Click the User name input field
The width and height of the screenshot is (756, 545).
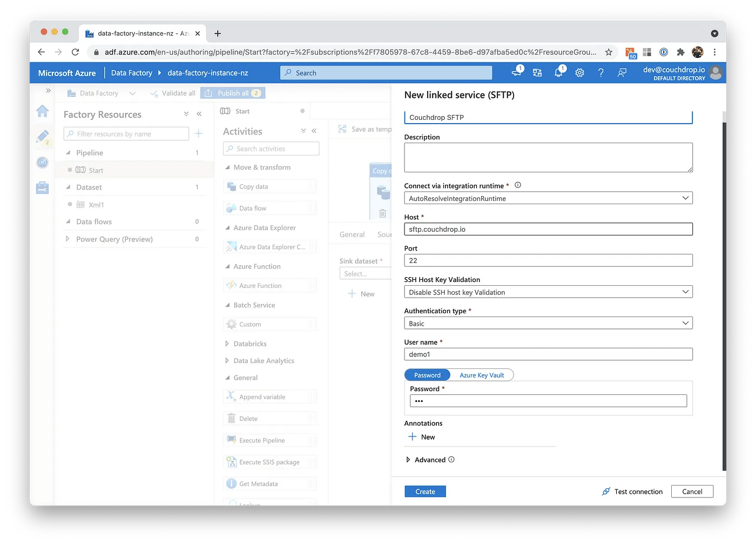click(x=548, y=354)
